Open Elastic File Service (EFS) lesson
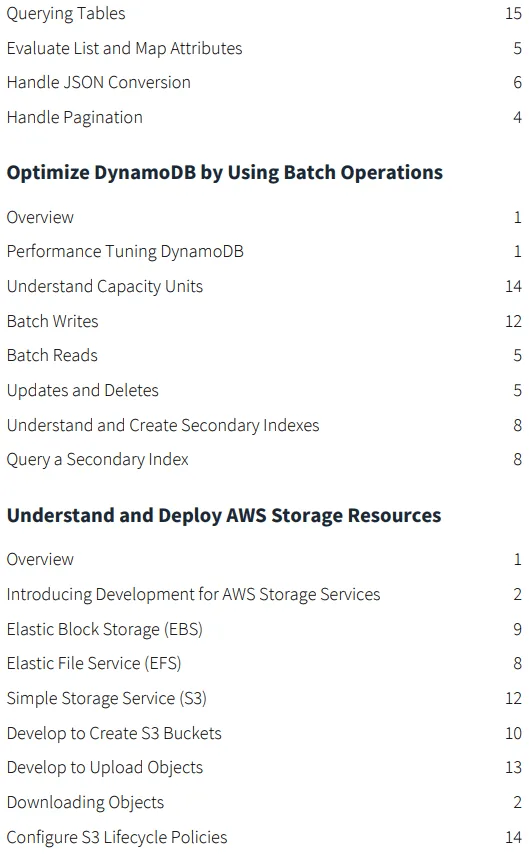Viewport: 529px width, 855px height. pyautogui.click(x=94, y=664)
